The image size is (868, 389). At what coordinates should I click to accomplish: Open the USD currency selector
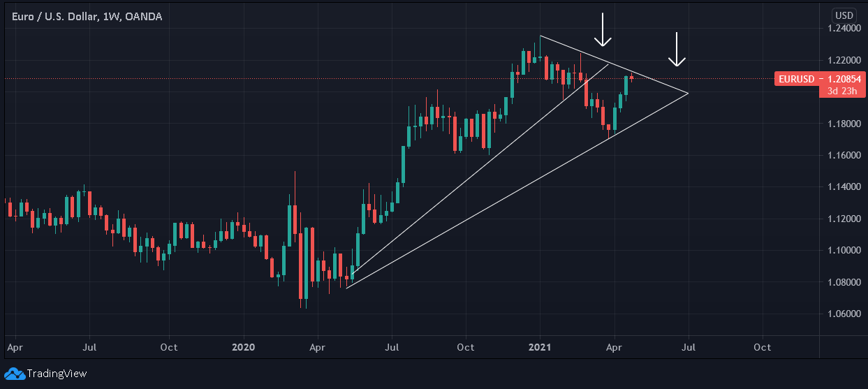tap(844, 15)
